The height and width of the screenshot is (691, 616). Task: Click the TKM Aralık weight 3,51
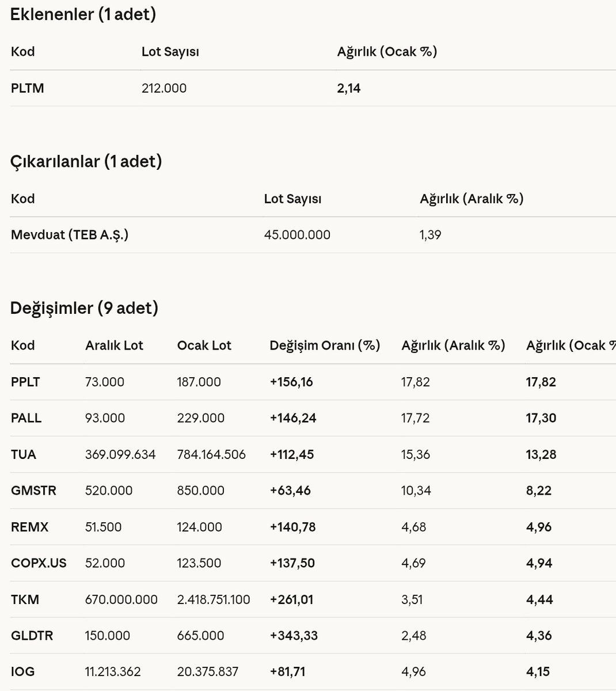click(x=412, y=599)
